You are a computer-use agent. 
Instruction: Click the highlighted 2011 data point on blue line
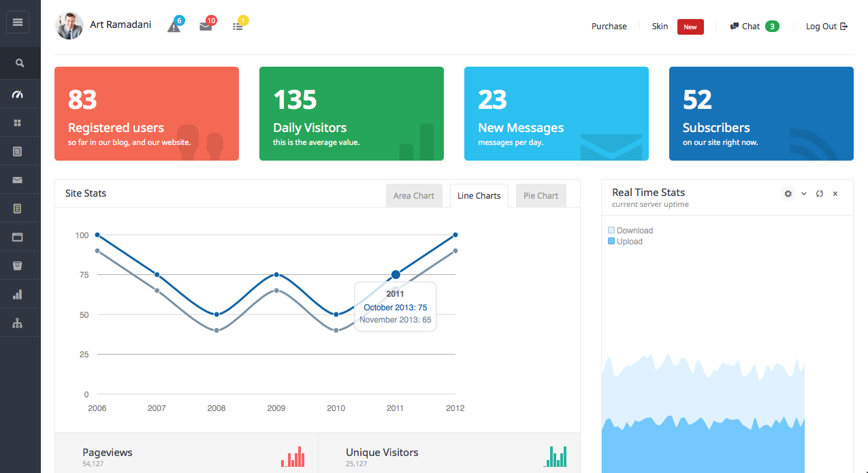(396, 275)
